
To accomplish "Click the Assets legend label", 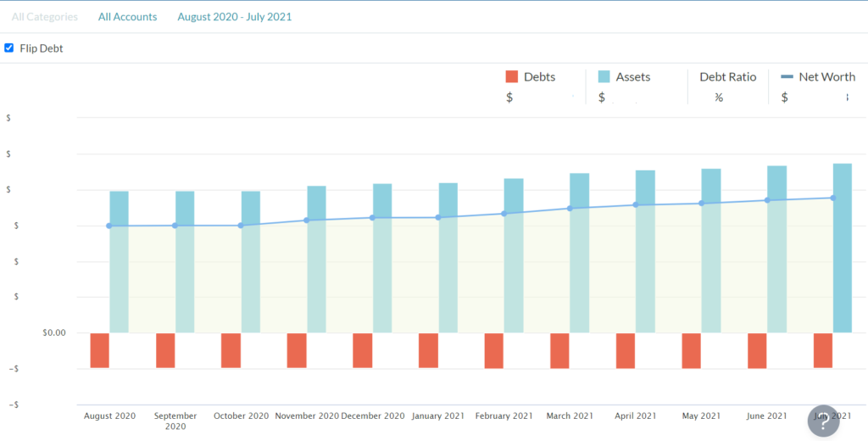I will pos(633,77).
